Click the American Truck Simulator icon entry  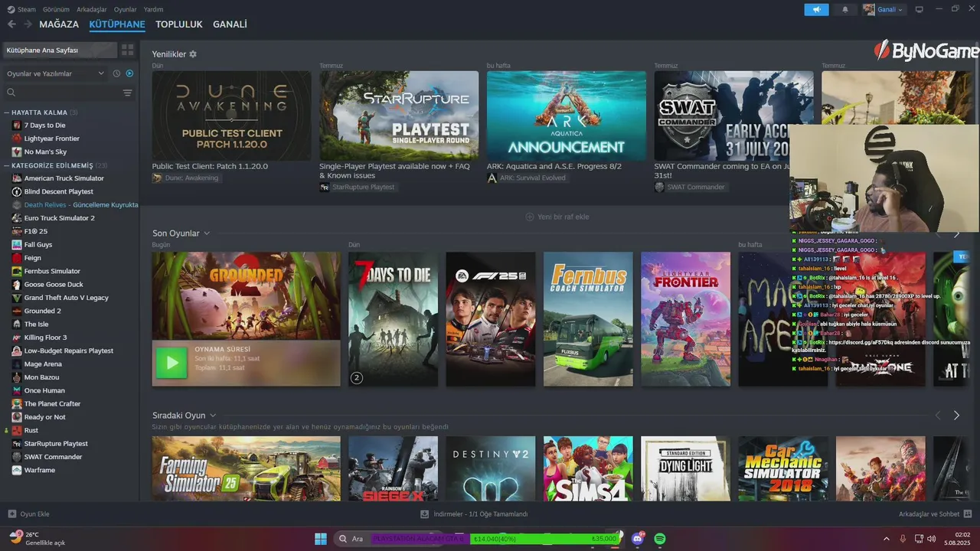(17, 178)
